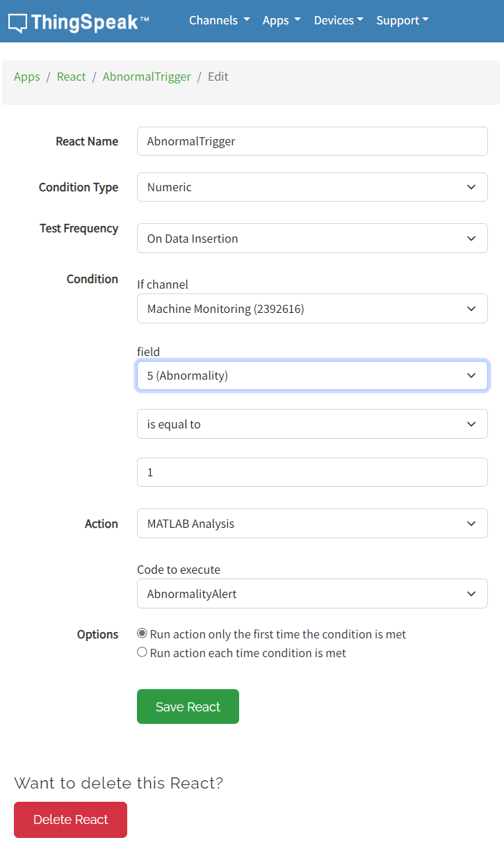Screen dimensions: 504x856
Task: Expand the Condition Type dropdown
Action: [x=312, y=187]
